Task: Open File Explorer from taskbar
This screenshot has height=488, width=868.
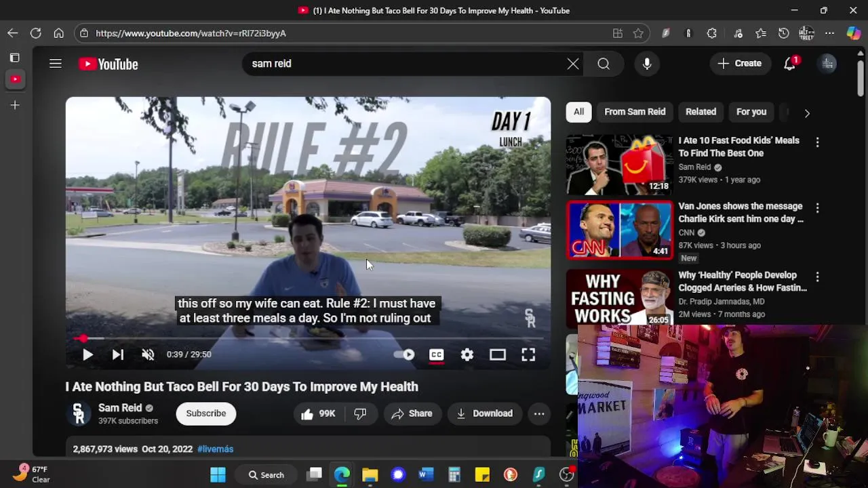Action: click(370, 474)
